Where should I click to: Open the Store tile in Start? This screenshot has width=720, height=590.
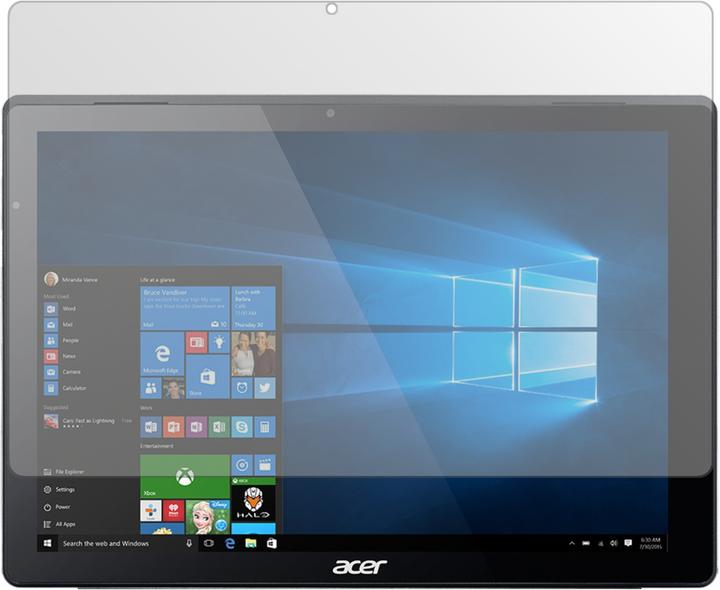[x=208, y=376]
